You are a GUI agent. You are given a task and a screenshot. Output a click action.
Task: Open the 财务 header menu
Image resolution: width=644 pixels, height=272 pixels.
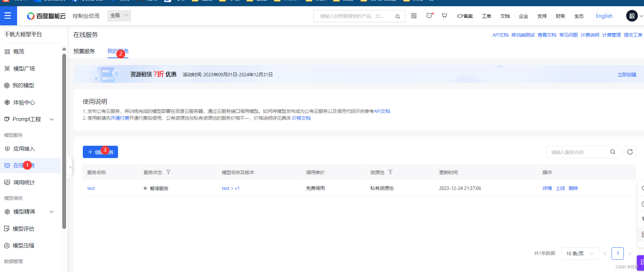tap(561, 16)
